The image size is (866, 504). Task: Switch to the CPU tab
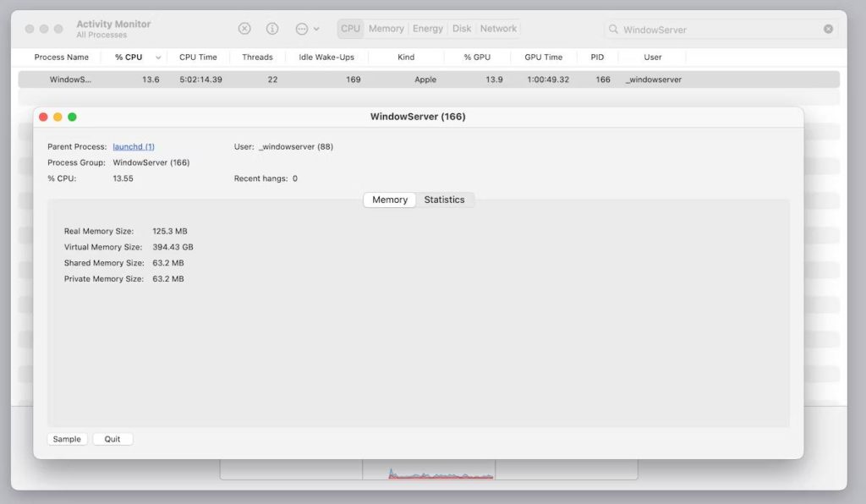[x=350, y=29]
